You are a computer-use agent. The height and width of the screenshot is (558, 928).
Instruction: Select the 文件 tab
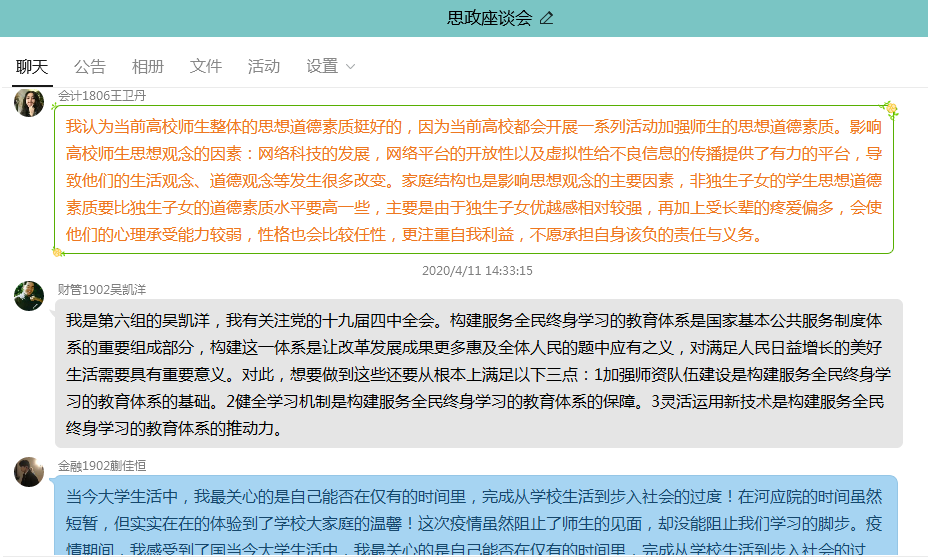(x=206, y=66)
